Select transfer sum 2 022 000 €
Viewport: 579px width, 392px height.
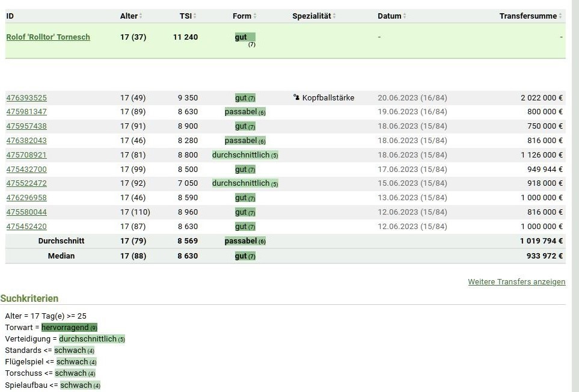542,98
